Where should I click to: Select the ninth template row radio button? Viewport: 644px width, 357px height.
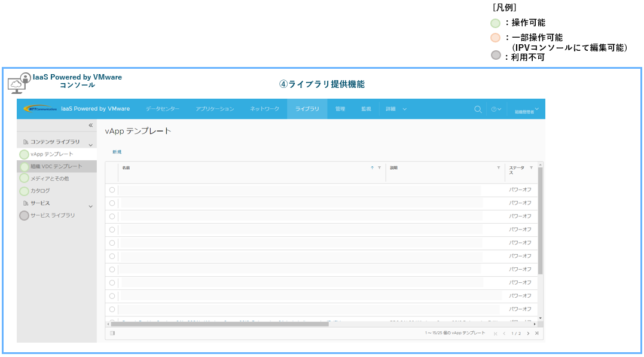pyautogui.click(x=112, y=296)
